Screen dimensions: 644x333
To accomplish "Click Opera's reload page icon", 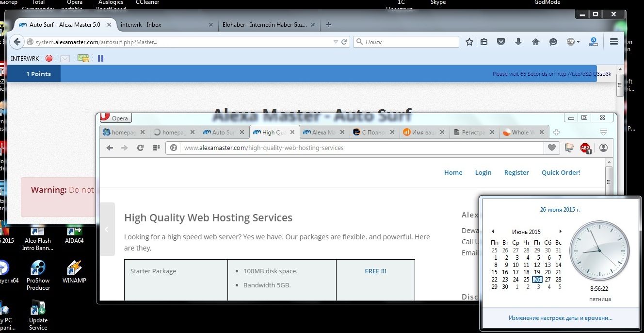I will click(x=140, y=148).
